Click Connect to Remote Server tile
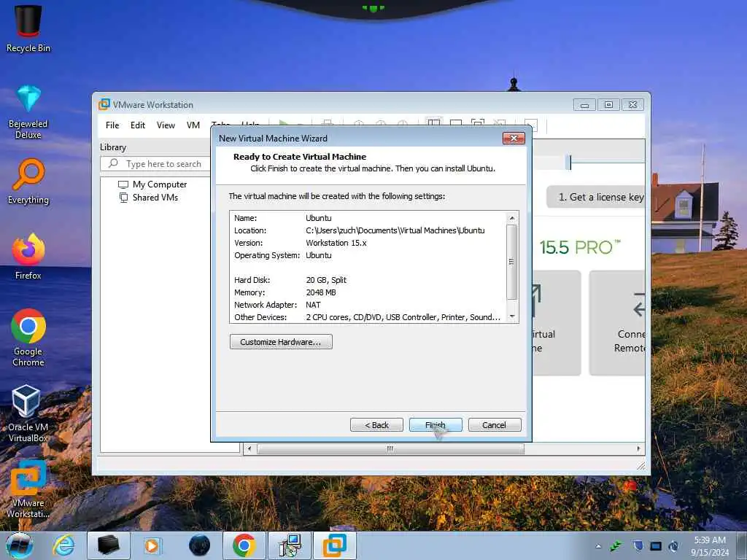This screenshot has height=560, width=747. [x=617, y=323]
